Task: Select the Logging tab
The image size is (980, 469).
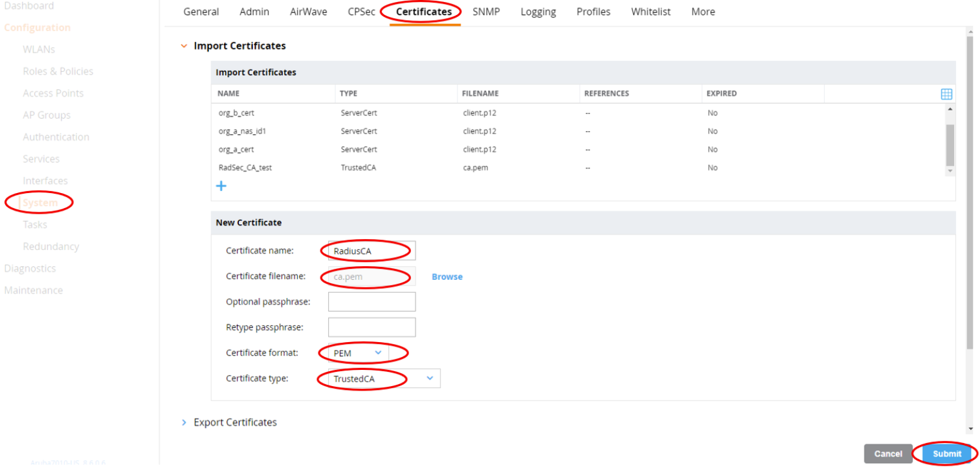Action: [x=538, y=12]
